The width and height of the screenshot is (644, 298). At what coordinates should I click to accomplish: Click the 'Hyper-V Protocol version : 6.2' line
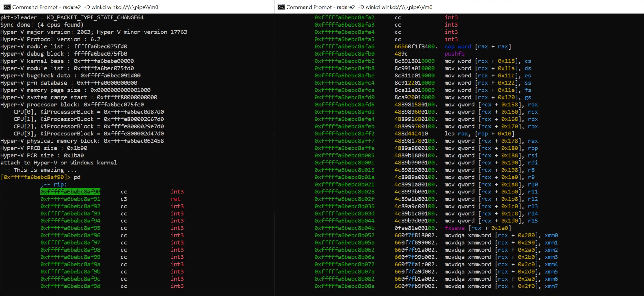click(x=51, y=39)
